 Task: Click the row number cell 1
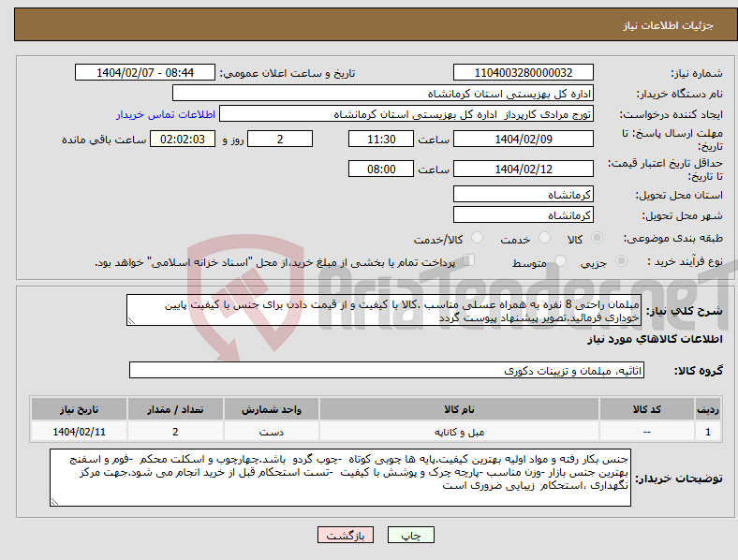point(708,432)
